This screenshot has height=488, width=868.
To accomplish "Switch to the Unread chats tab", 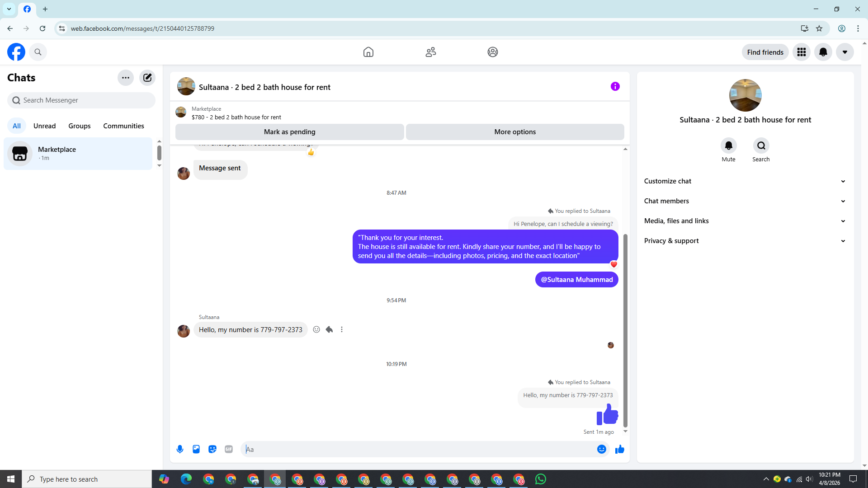I will tap(44, 126).
